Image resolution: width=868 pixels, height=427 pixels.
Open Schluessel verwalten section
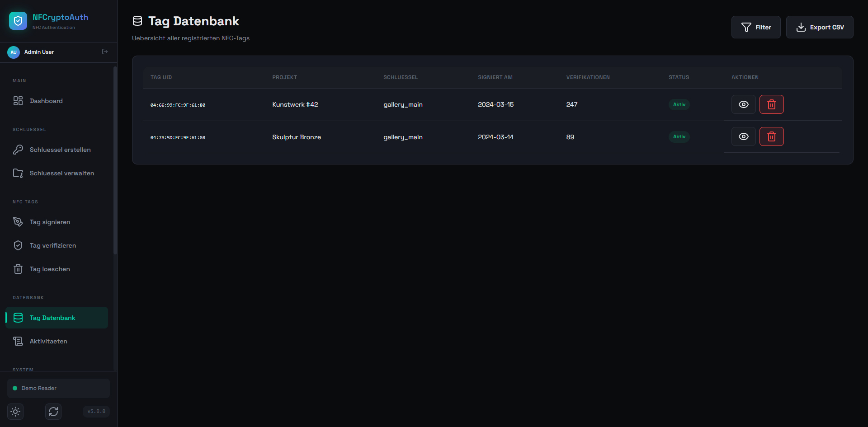pyautogui.click(x=61, y=173)
